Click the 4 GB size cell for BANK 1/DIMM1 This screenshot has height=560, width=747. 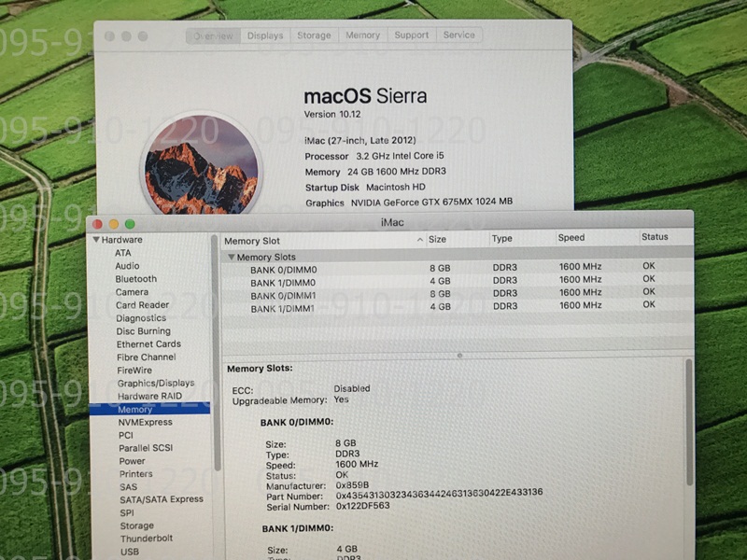(x=440, y=307)
